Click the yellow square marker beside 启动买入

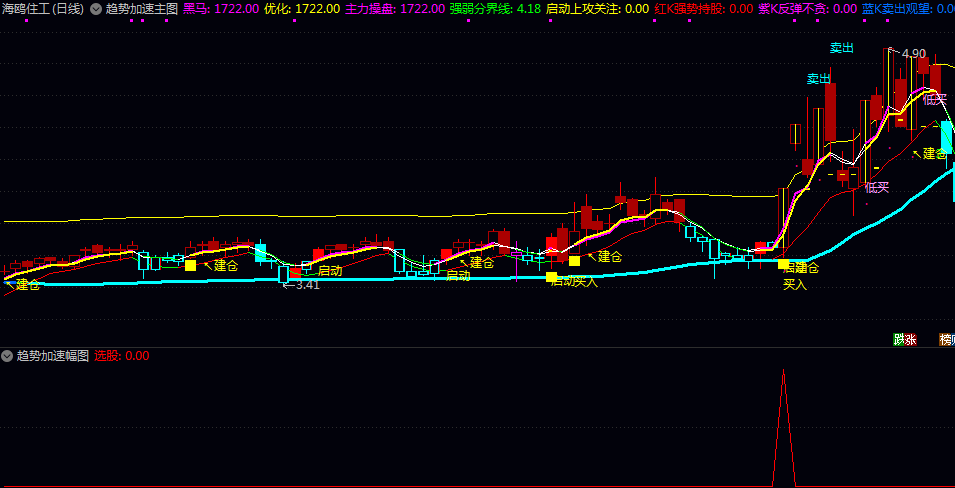(551, 277)
